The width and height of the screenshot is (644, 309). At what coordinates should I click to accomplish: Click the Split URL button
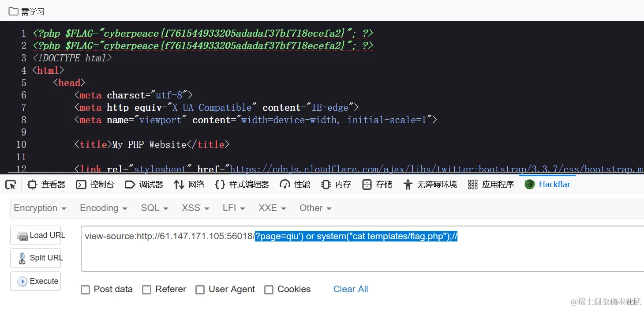coord(36,258)
